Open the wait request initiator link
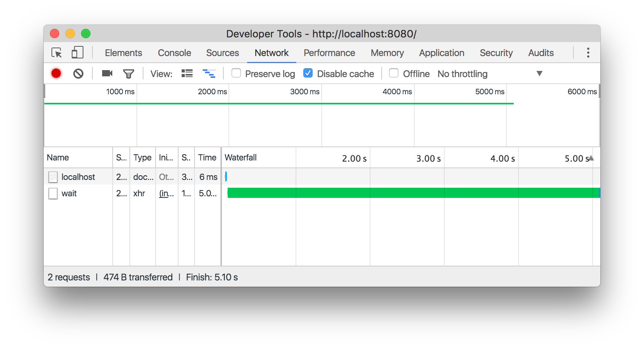 tap(166, 194)
